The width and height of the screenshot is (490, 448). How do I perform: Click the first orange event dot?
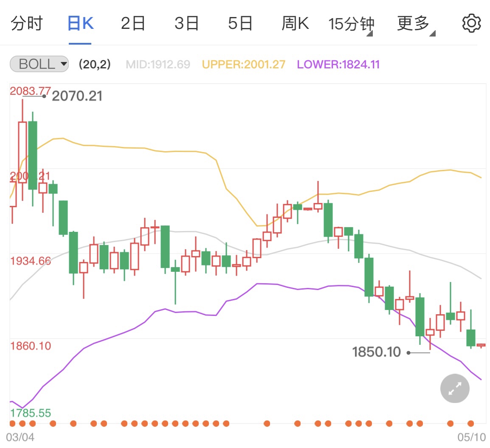pyautogui.click(x=12, y=423)
